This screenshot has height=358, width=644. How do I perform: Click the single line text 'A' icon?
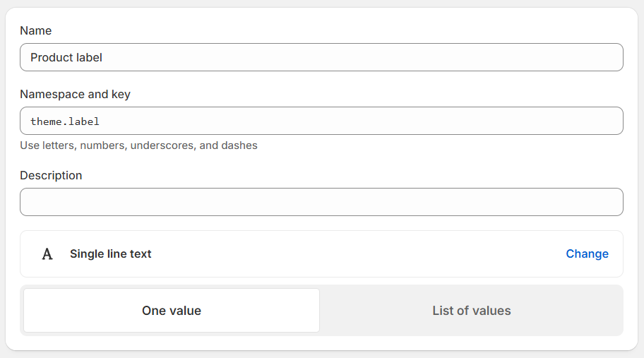coord(47,254)
